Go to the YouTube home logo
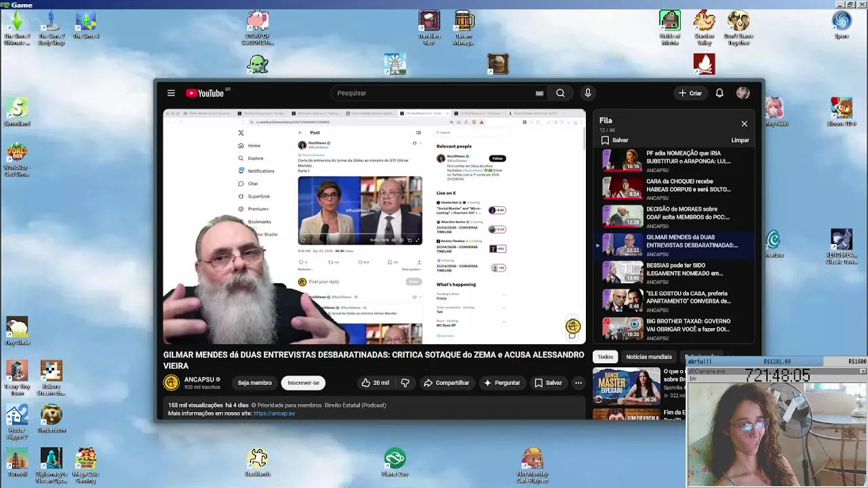Image resolution: width=868 pixels, height=488 pixels. [205, 93]
